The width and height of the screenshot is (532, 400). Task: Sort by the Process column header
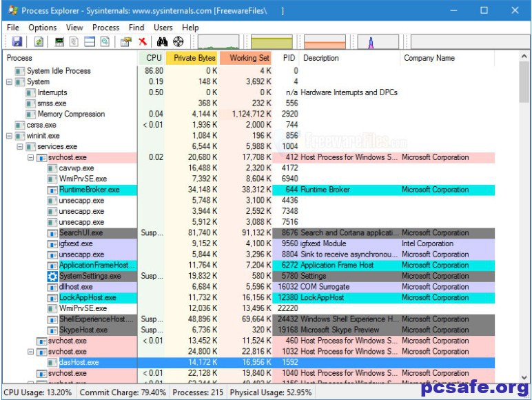(70, 58)
